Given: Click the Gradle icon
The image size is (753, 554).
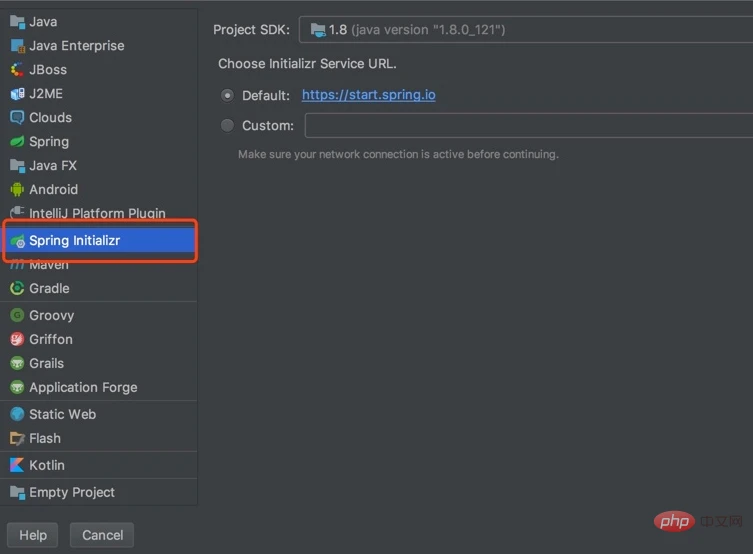Looking at the screenshot, I should [17, 288].
